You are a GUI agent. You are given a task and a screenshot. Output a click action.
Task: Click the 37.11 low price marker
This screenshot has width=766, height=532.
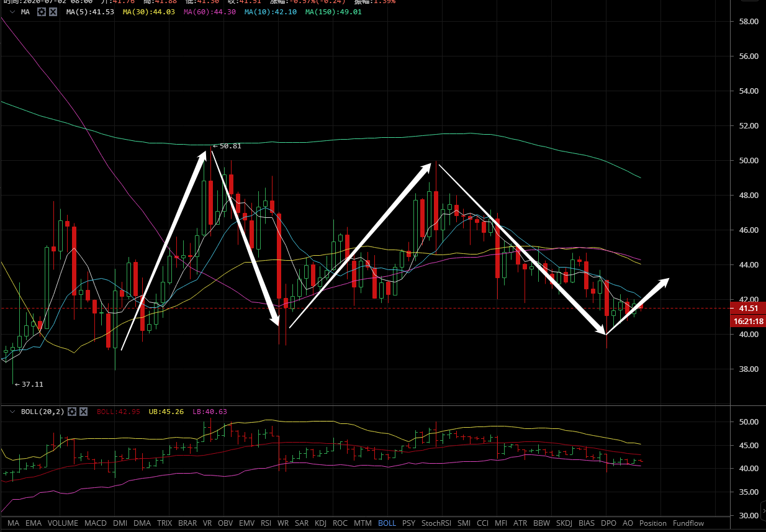pos(29,384)
